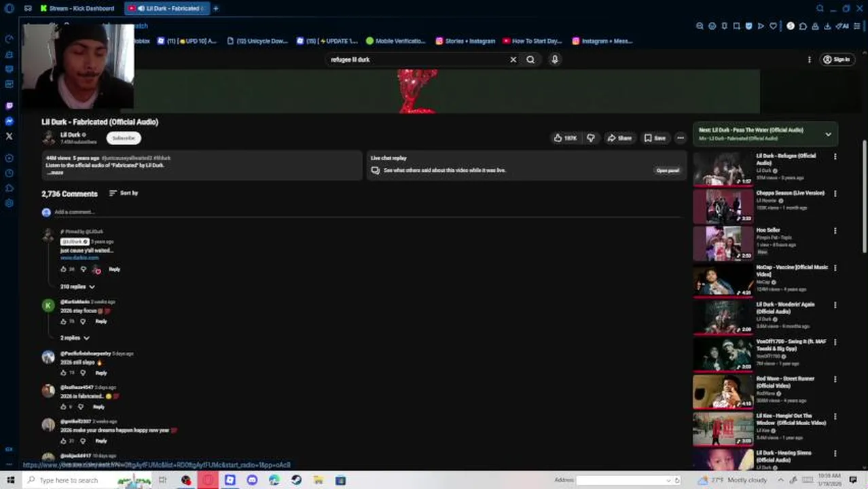Open the How To Start Day bookmark

(533, 41)
